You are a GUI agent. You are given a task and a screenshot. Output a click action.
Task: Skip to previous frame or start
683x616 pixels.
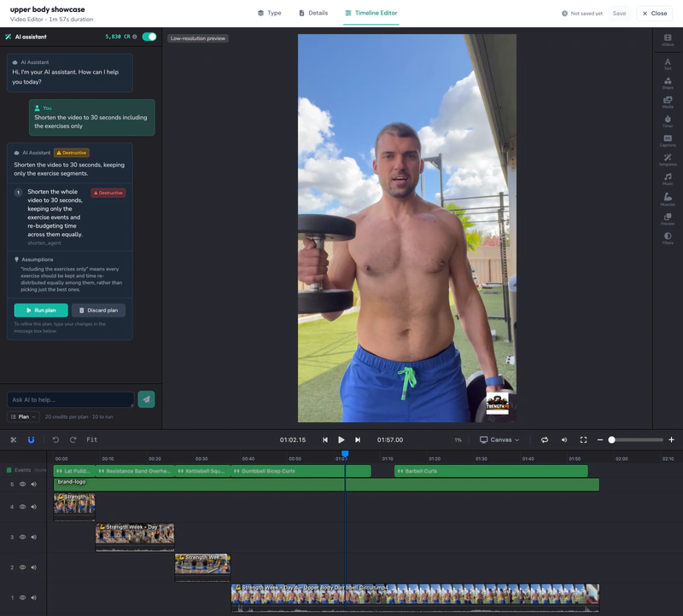click(x=325, y=439)
